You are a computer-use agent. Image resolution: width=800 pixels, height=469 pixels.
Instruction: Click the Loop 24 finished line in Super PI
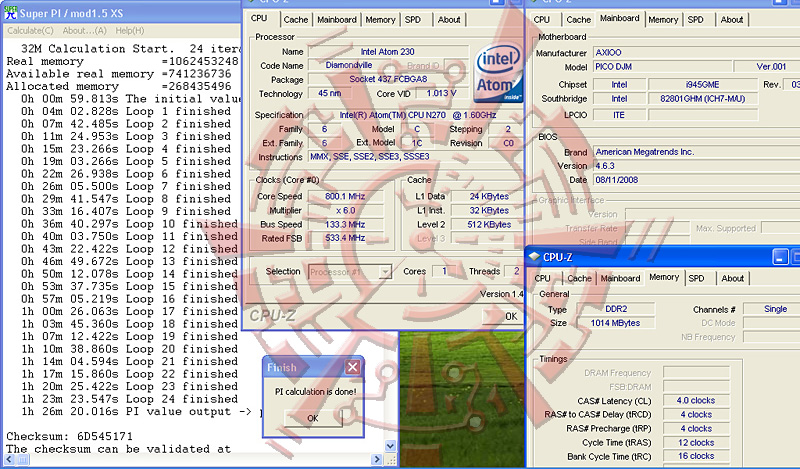point(130,399)
